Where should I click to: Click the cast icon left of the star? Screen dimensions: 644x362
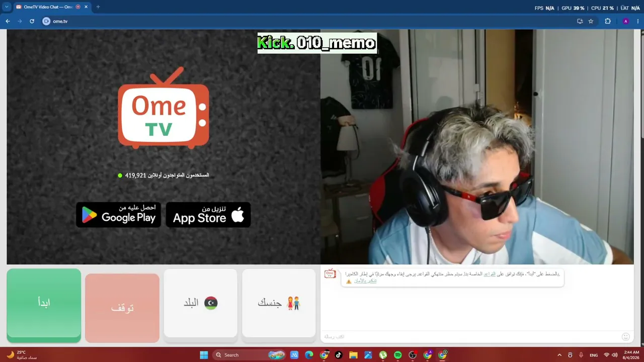point(580,21)
